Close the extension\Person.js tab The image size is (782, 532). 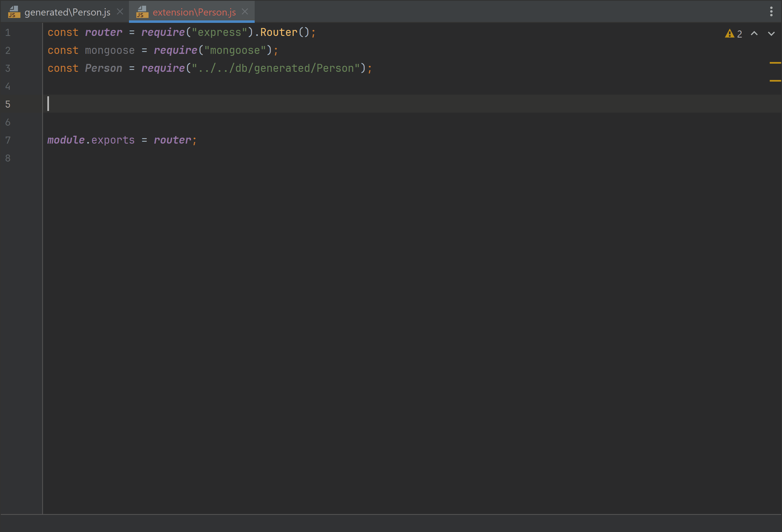tap(245, 12)
